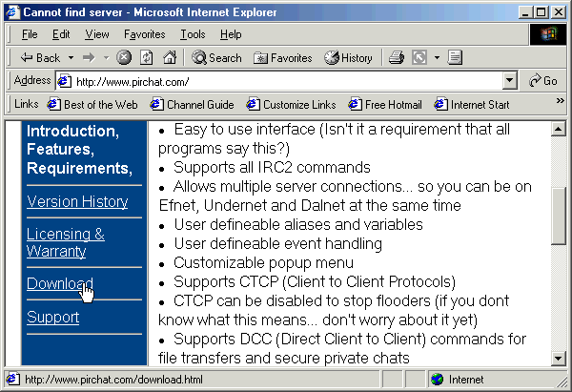Screen dimensions: 572x392
Task: Open the Help menu
Action: pyautogui.click(x=231, y=34)
